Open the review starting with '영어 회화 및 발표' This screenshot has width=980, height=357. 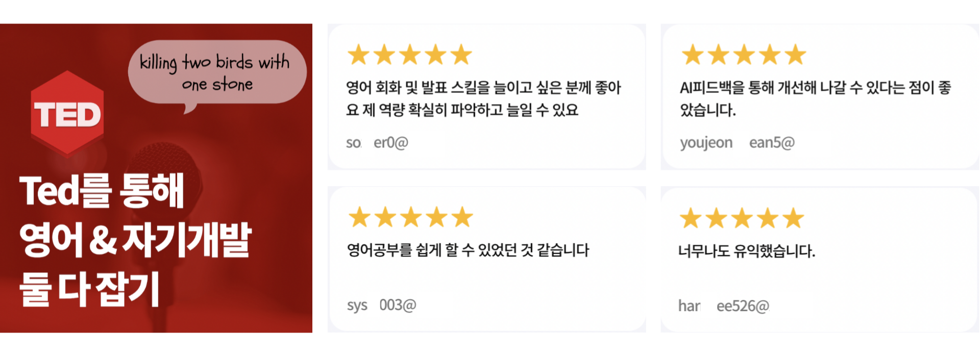coord(483,98)
